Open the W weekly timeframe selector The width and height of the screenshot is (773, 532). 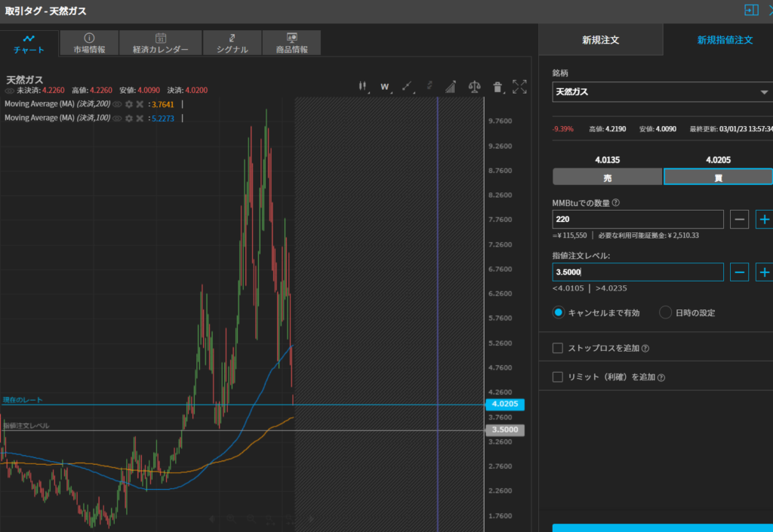point(385,87)
